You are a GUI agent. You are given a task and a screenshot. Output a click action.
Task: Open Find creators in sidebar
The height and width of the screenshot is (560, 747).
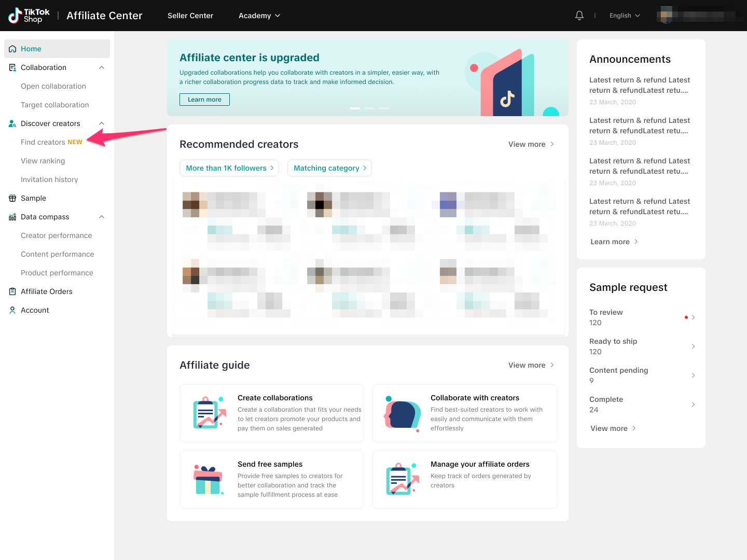pos(43,142)
